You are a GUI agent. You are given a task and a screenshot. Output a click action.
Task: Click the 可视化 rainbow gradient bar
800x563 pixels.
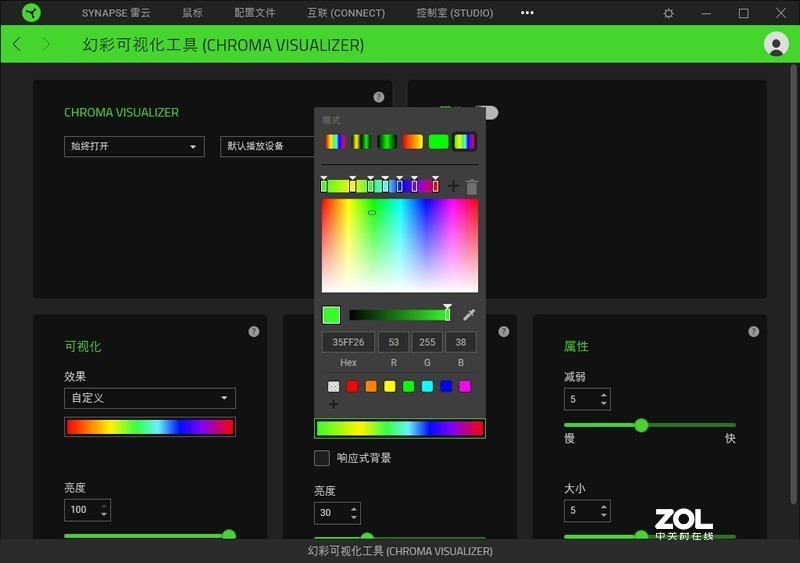[x=150, y=427]
